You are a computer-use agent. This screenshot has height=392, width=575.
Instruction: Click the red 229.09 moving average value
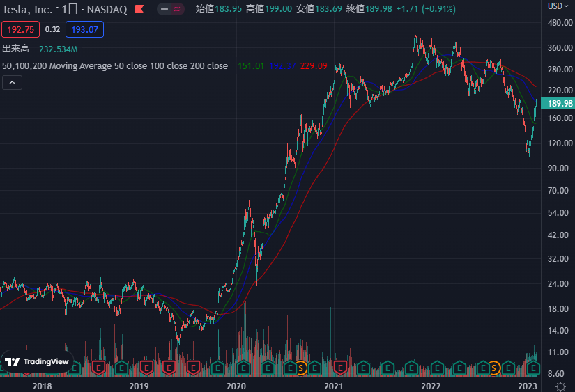(314, 66)
